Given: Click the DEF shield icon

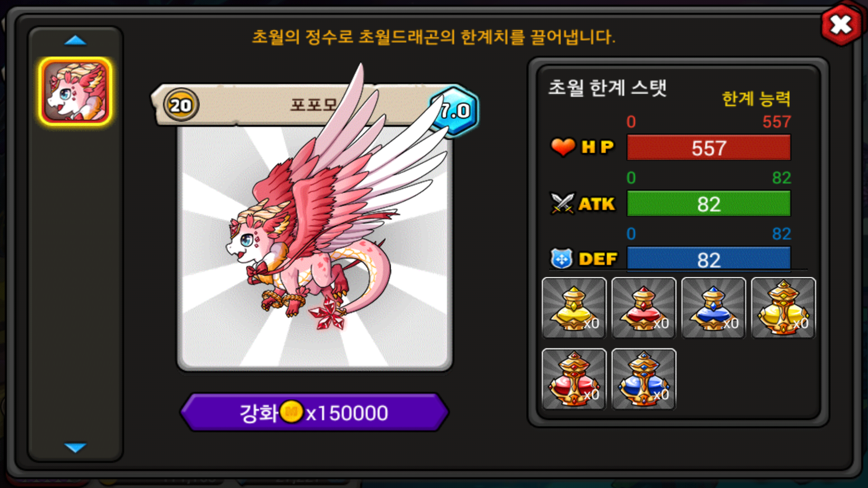Looking at the screenshot, I should [561, 259].
